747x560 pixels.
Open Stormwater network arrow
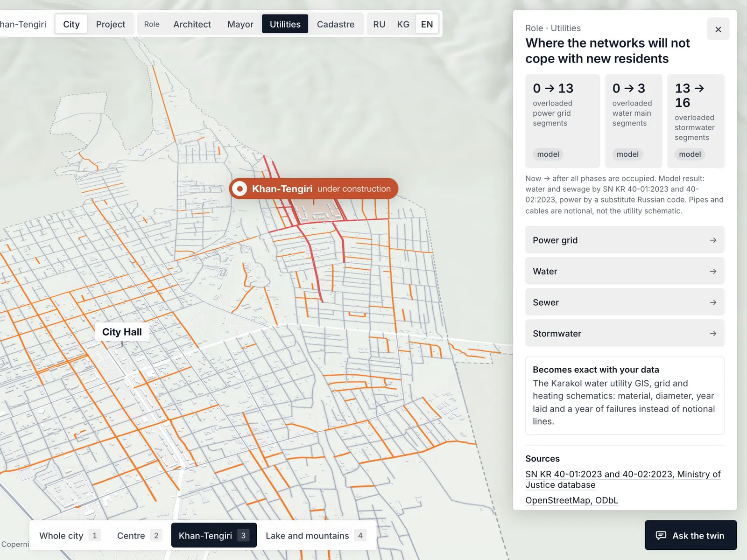point(713,334)
